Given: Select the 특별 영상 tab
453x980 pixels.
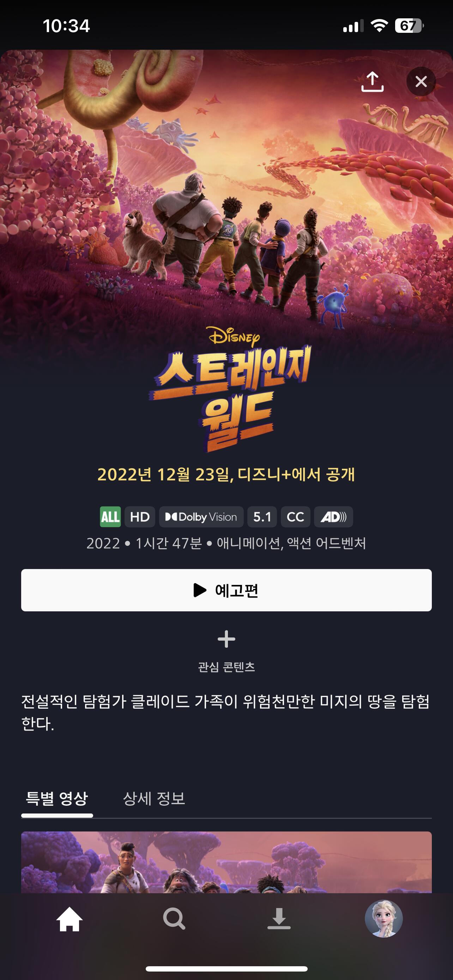Looking at the screenshot, I should [57, 798].
